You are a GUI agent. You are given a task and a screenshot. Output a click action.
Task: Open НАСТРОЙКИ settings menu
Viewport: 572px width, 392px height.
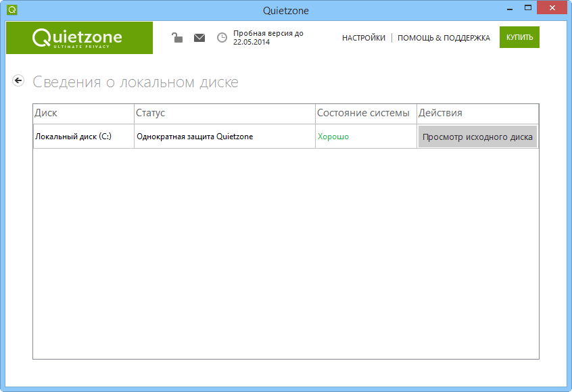click(363, 38)
